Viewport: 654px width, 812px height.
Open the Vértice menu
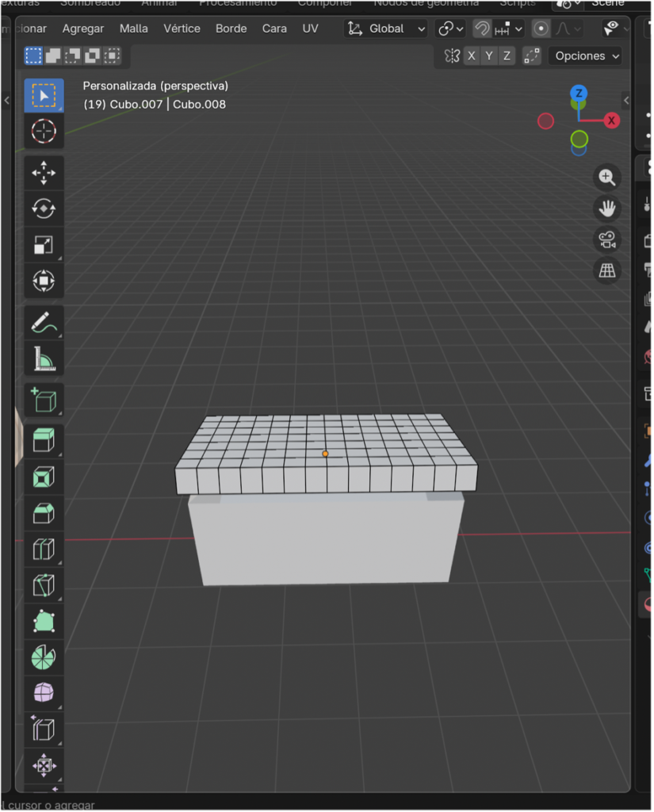coord(182,29)
